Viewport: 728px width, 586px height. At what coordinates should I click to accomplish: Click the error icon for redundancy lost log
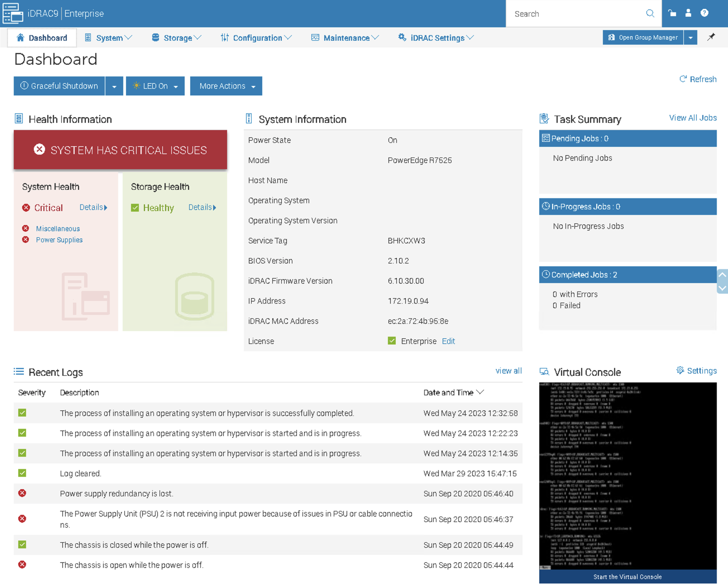[22, 493]
